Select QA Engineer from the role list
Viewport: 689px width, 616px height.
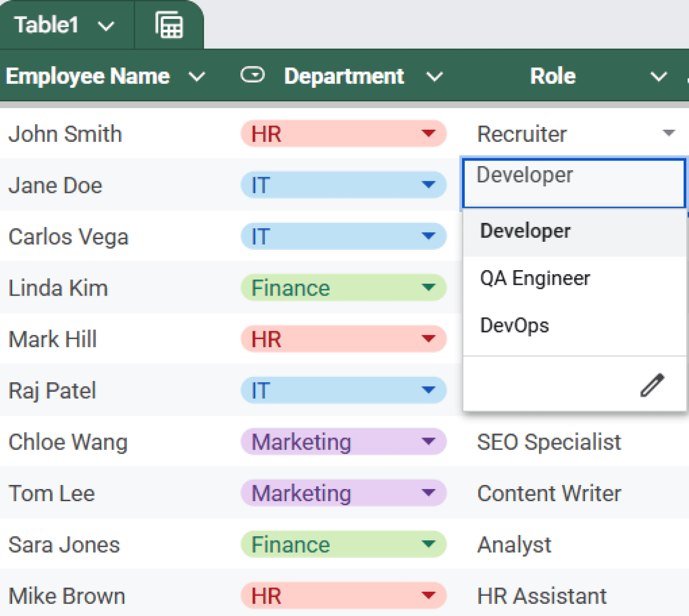point(535,278)
